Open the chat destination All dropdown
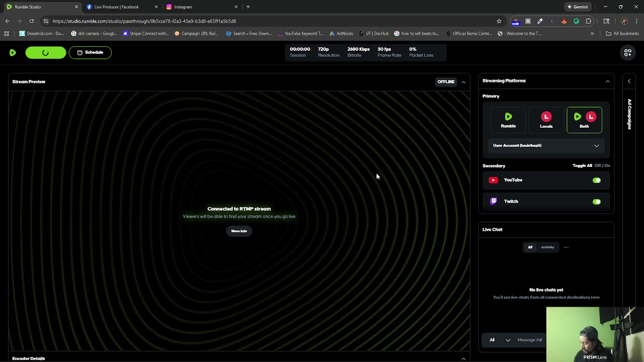 (x=500, y=340)
